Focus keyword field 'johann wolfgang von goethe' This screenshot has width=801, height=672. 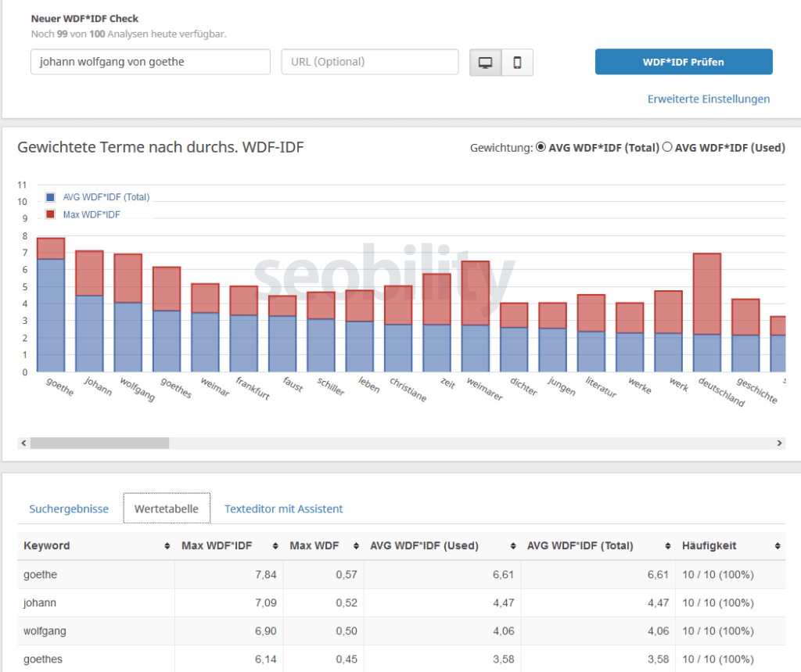150,62
